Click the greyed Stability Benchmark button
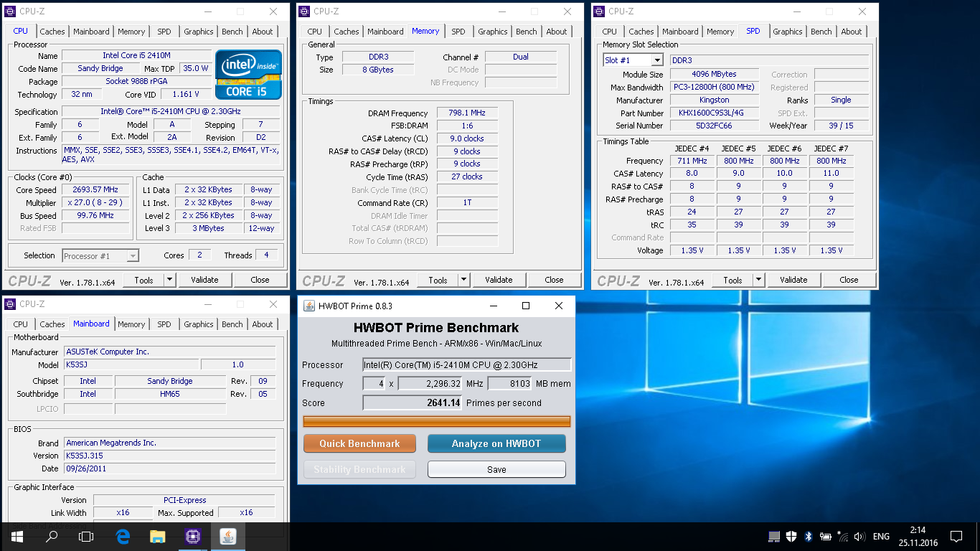 [359, 469]
